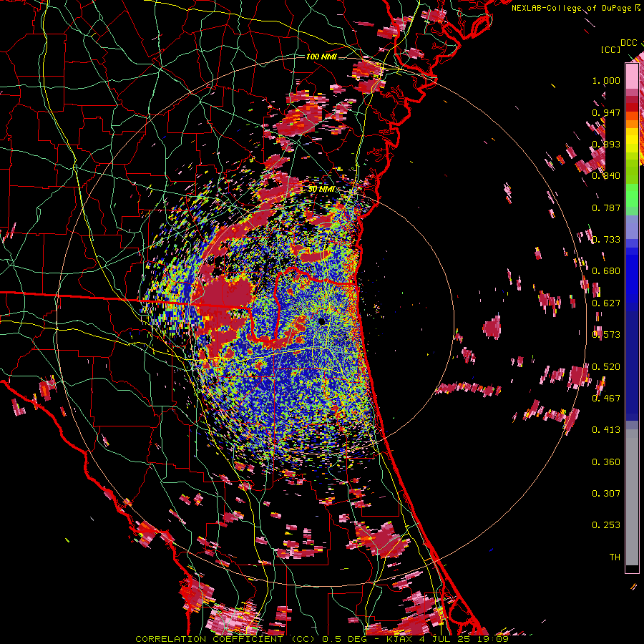This screenshot has width=644, height=644.
Task: Pick the lavender segment of the color bar
Action: pyautogui.click(x=632, y=227)
